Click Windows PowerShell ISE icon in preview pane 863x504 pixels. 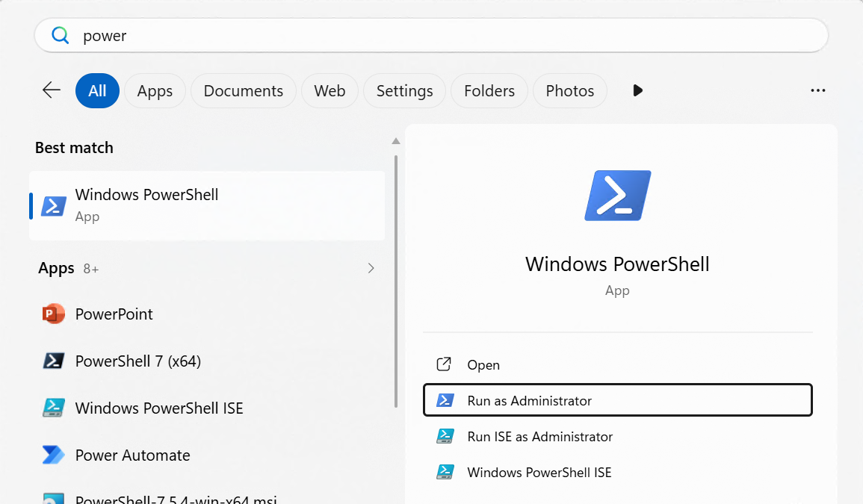point(445,472)
